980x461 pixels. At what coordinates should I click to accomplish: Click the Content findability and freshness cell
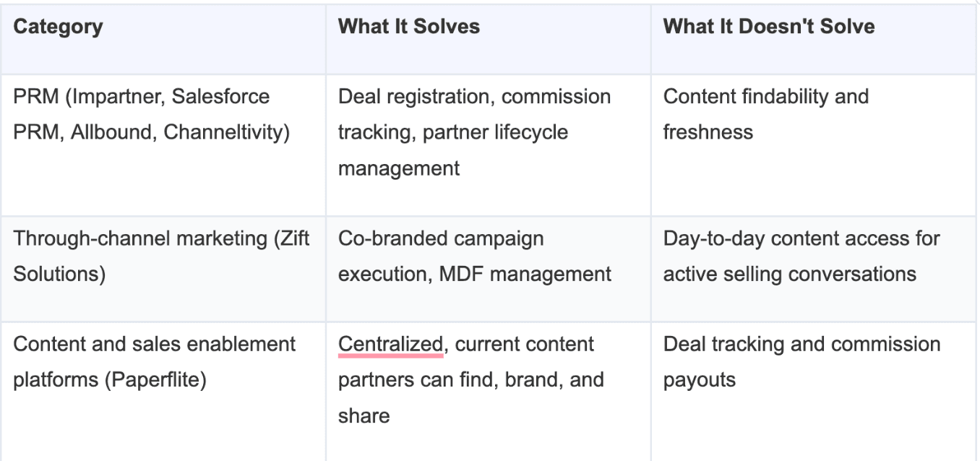[814, 145]
